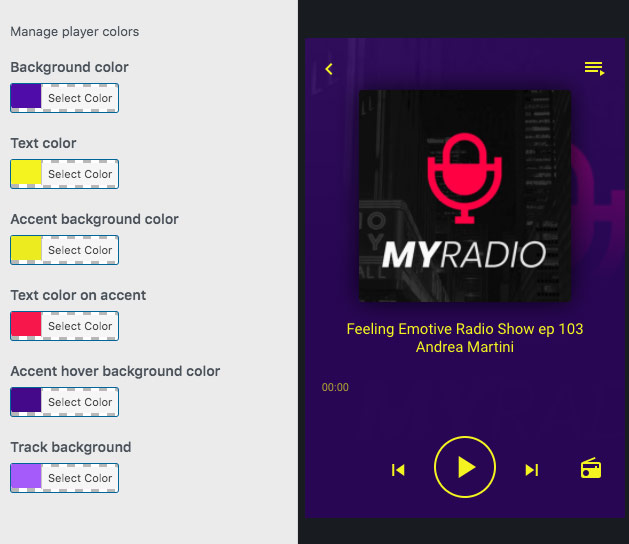The height and width of the screenshot is (544, 629).
Task: Click the red microphone logo
Action: 463,174
